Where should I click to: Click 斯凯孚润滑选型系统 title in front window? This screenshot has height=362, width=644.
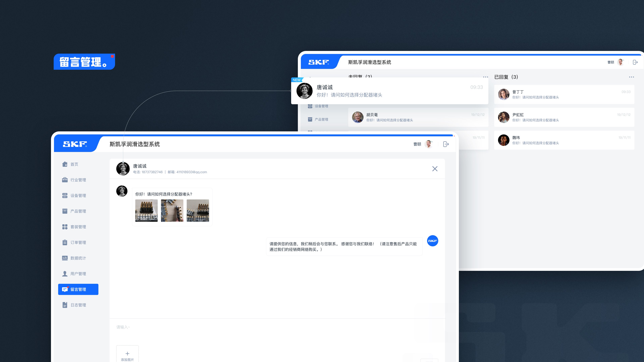[x=135, y=144]
